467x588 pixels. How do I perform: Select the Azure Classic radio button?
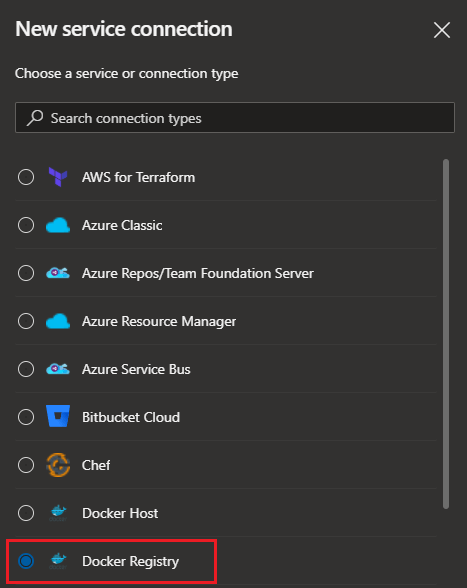[26, 225]
